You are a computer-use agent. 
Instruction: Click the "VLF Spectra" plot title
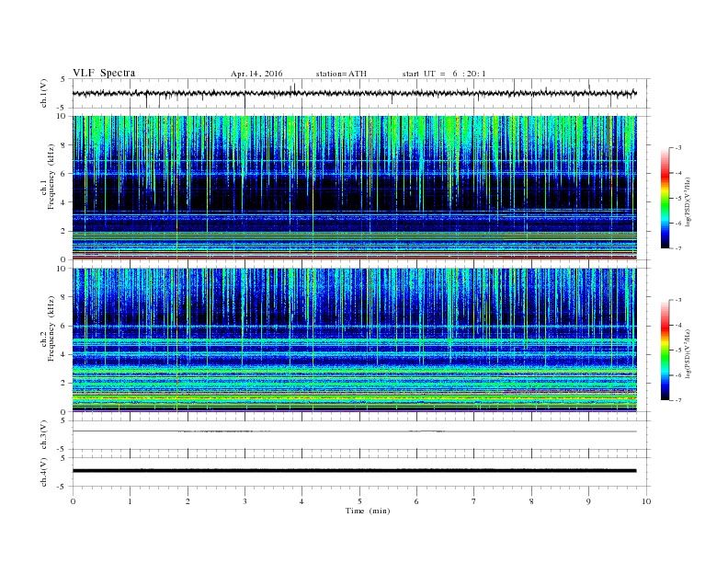104,73
